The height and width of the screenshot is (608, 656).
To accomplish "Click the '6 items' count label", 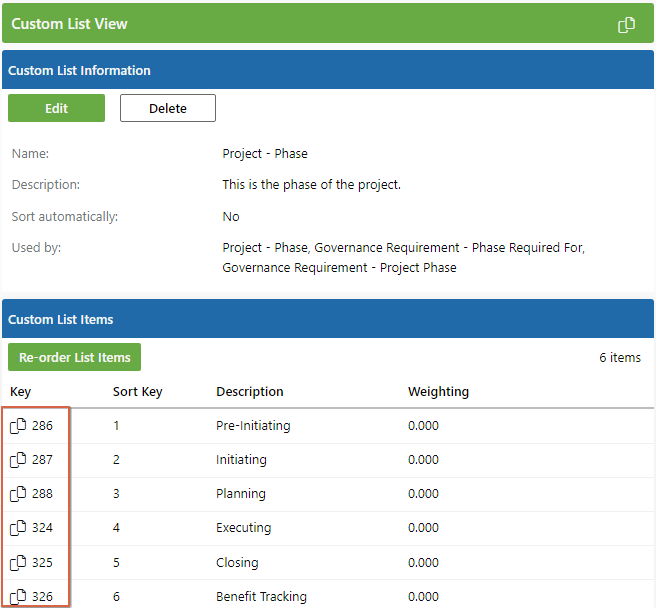I will point(620,358).
